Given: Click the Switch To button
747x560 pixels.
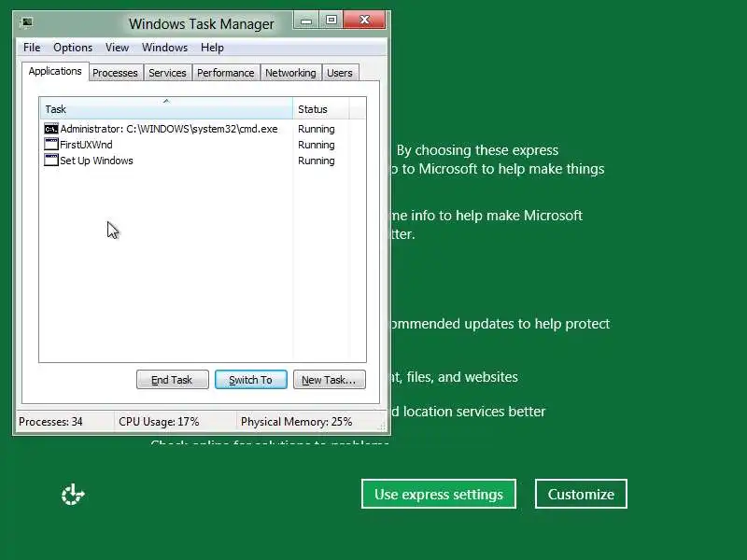Looking at the screenshot, I should (x=251, y=380).
